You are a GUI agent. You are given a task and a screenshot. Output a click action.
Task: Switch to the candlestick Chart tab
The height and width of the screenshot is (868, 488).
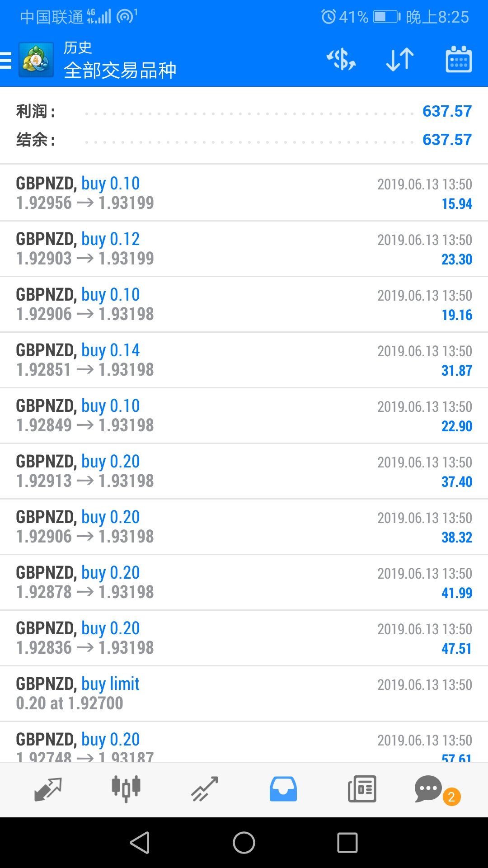[x=126, y=789]
